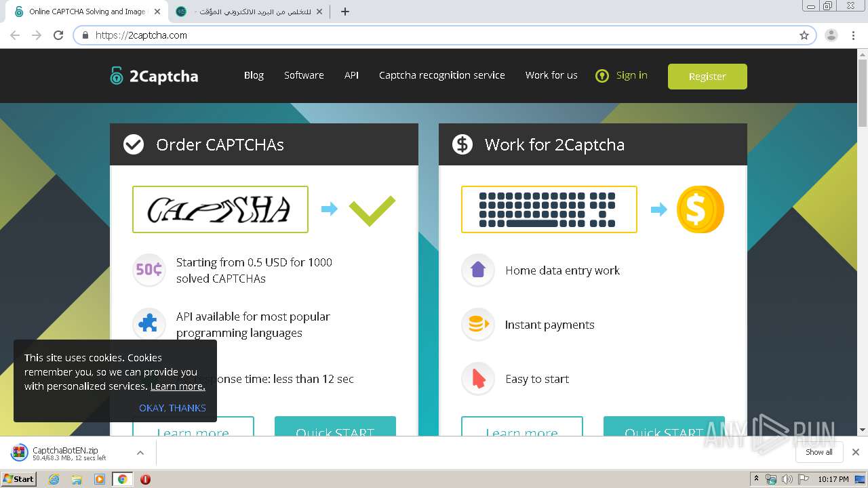Click the green checkmark beside the CAPTCHA image
Image resolution: width=868 pixels, height=488 pixels.
(372, 211)
